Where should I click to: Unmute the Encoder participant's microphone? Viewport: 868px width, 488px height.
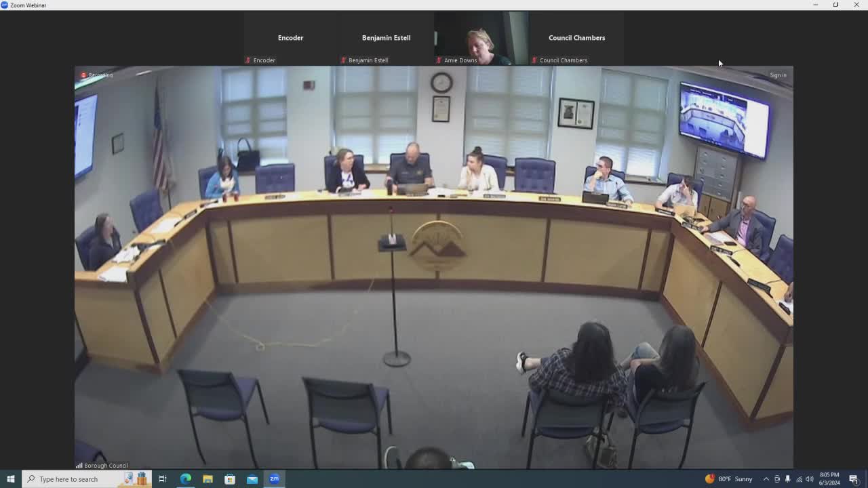tap(247, 60)
